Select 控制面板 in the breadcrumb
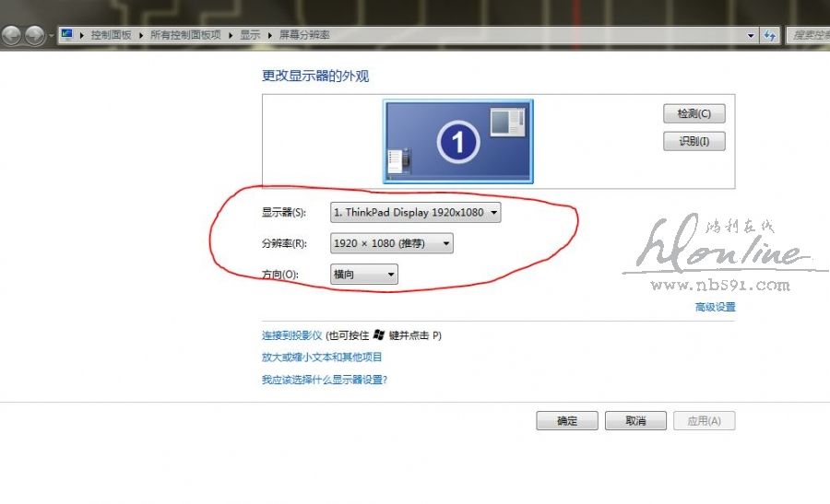The image size is (830, 504). [111, 35]
